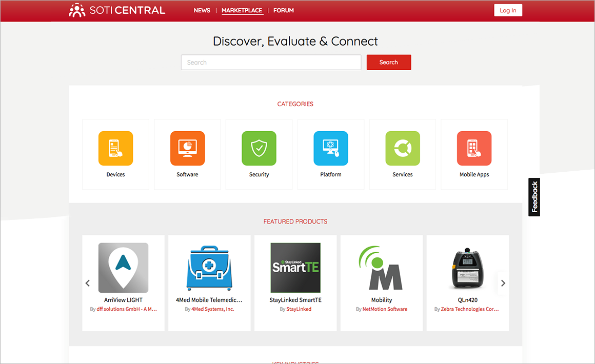
Task: Open the Mobility product logo thumbnail
Action: pos(381,268)
